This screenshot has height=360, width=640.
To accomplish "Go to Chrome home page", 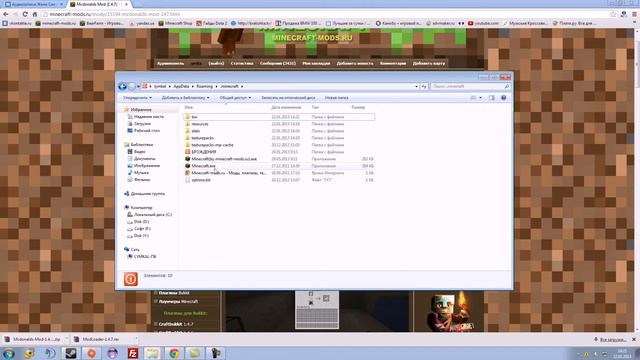I will (x=35, y=14).
